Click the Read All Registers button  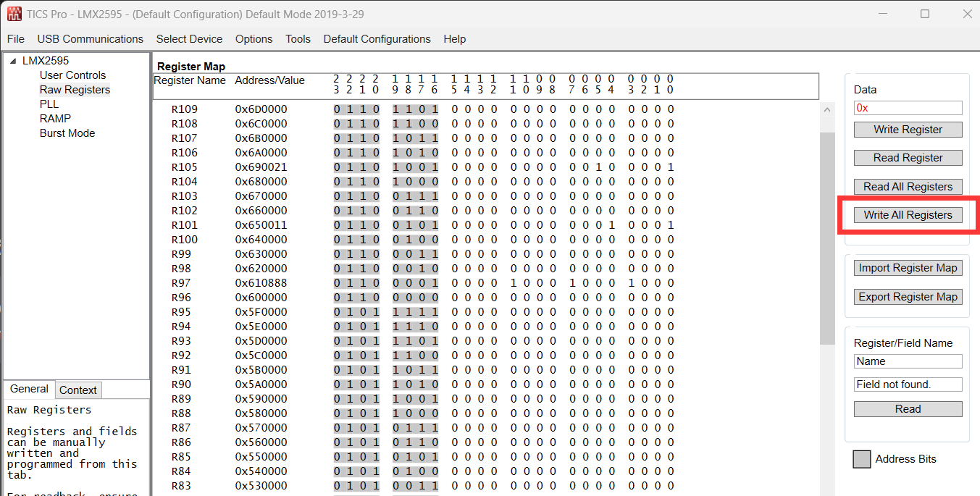pos(908,187)
